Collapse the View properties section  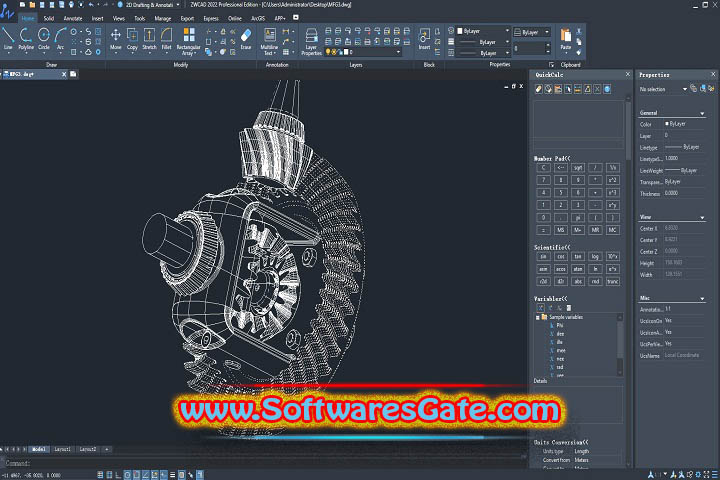(x=702, y=217)
